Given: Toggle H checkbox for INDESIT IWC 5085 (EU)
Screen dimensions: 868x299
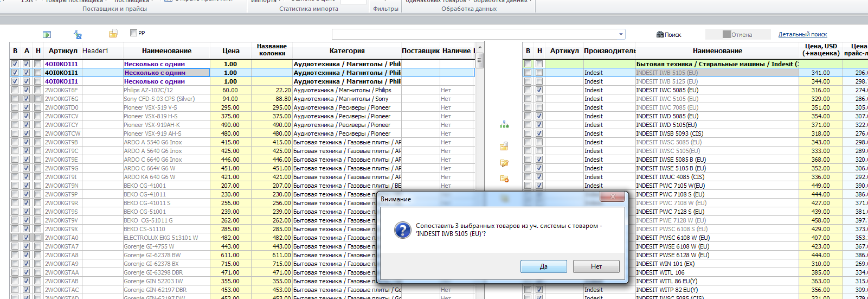Looking at the screenshot, I should [x=539, y=90].
